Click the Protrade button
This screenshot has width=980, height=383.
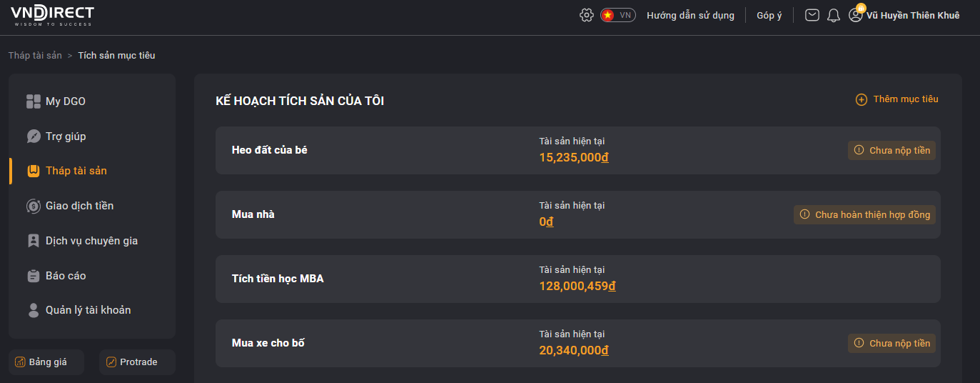[x=138, y=362]
